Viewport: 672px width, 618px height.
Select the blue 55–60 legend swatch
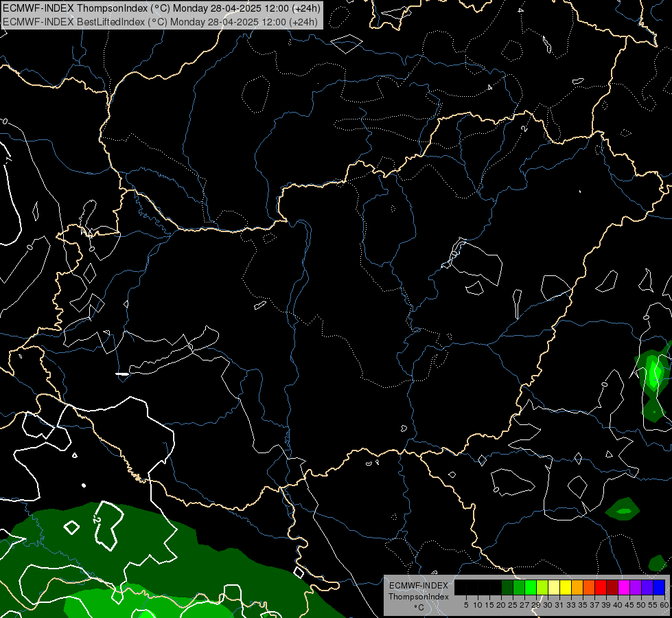pyautogui.click(x=659, y=587)
